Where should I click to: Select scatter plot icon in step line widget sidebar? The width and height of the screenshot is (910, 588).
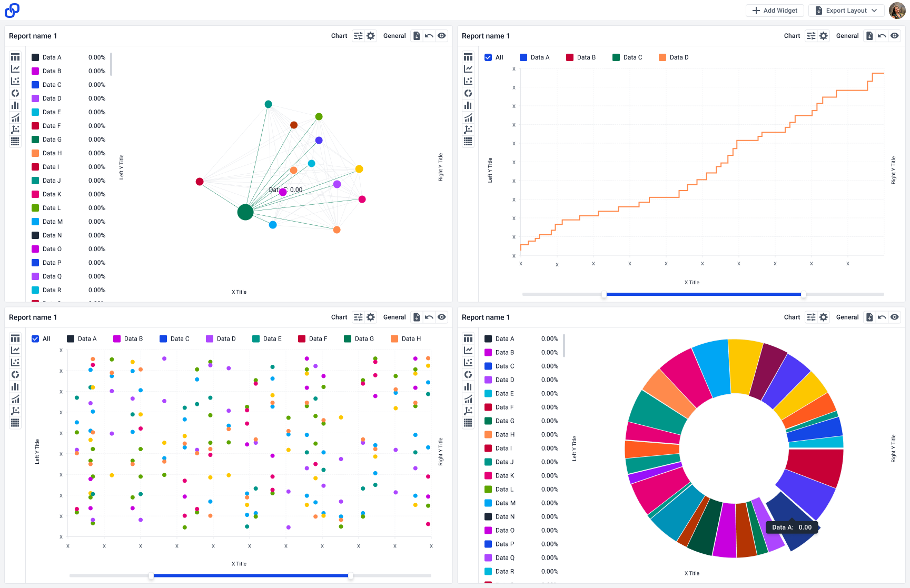(x=468, y=81)
